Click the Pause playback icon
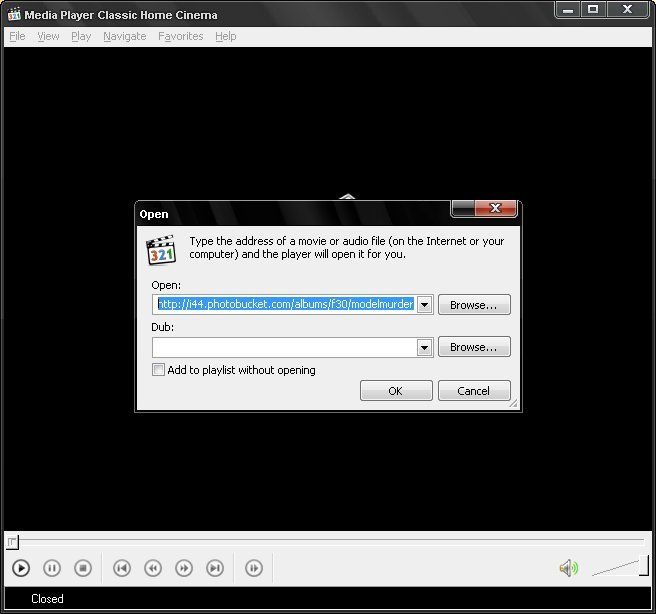The image size is (656, 614). click(52, 568)
